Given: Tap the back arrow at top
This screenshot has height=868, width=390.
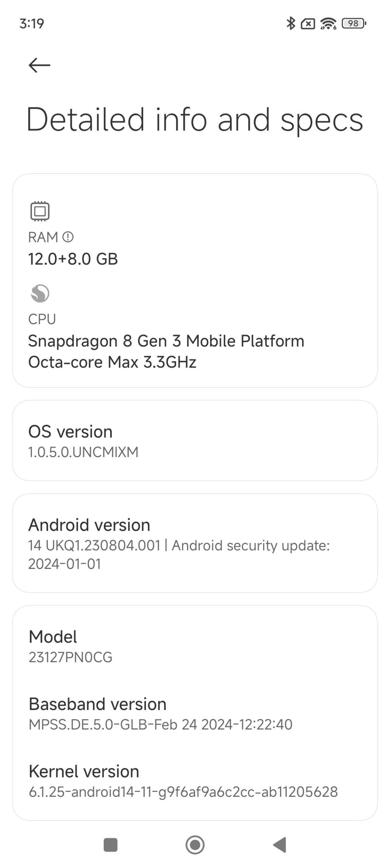Looking at the screenshot, I should [x=39, y=65].
